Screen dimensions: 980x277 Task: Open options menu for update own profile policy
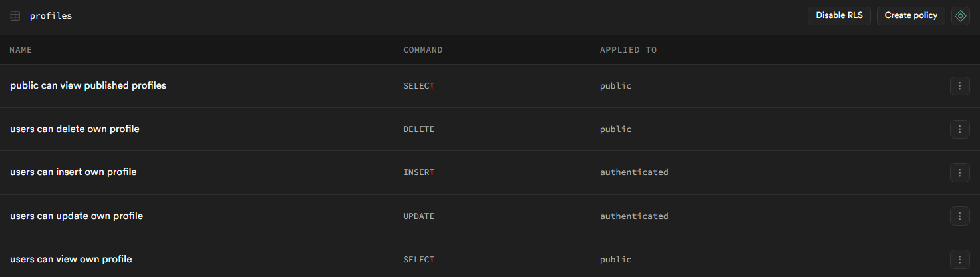pos(959,216)
